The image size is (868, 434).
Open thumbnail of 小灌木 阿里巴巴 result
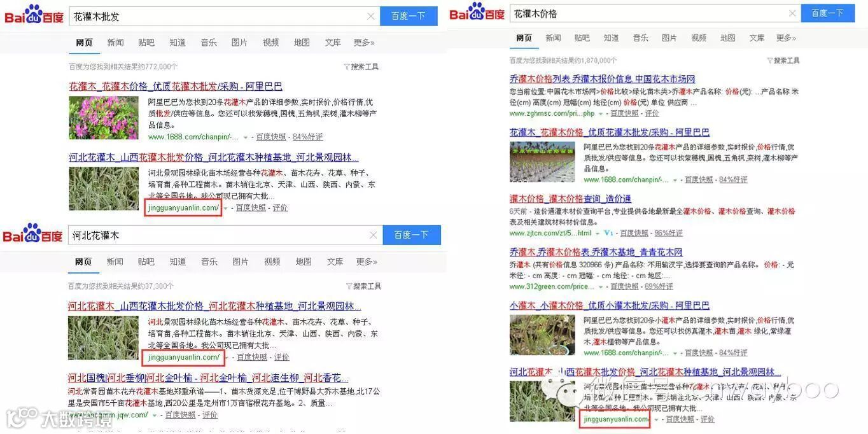pyautogui.click(x=542, y=335)
